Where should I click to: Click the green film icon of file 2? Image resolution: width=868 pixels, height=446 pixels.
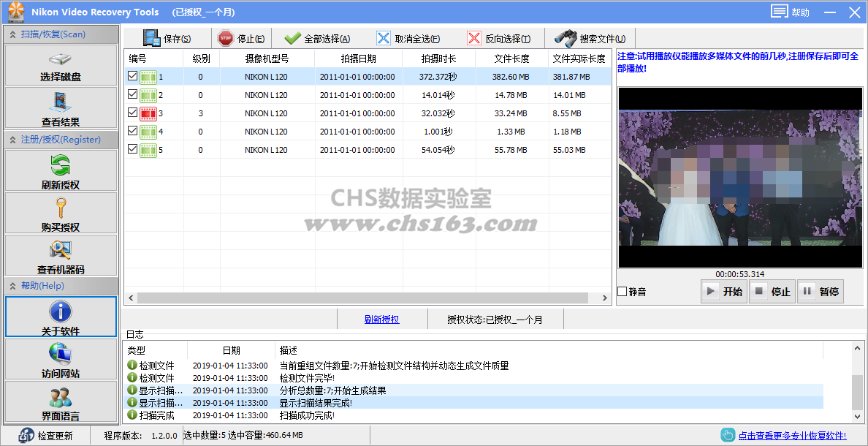click(x=148, y=95)
